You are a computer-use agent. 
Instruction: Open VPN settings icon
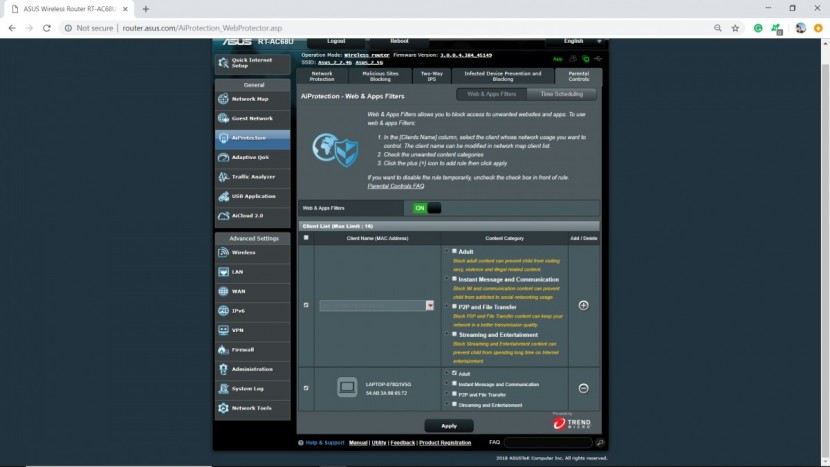[x=223, y=330]
